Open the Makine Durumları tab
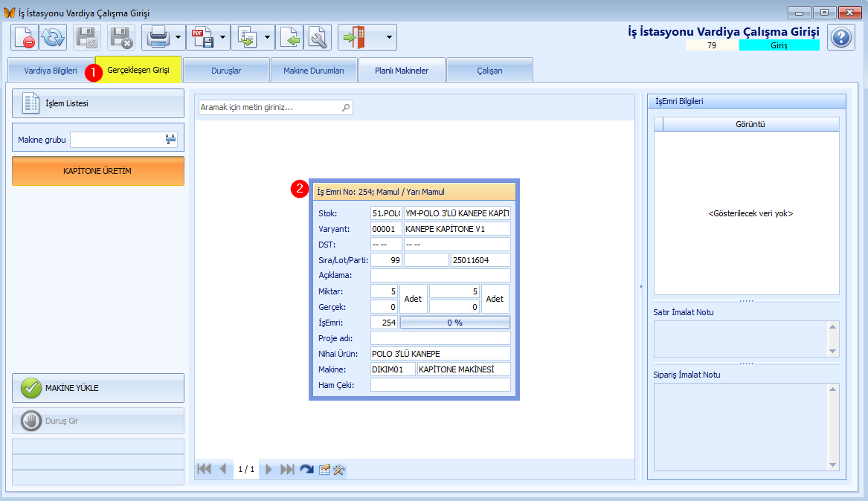This screenshot has height=501, width=868. point(314,71)
